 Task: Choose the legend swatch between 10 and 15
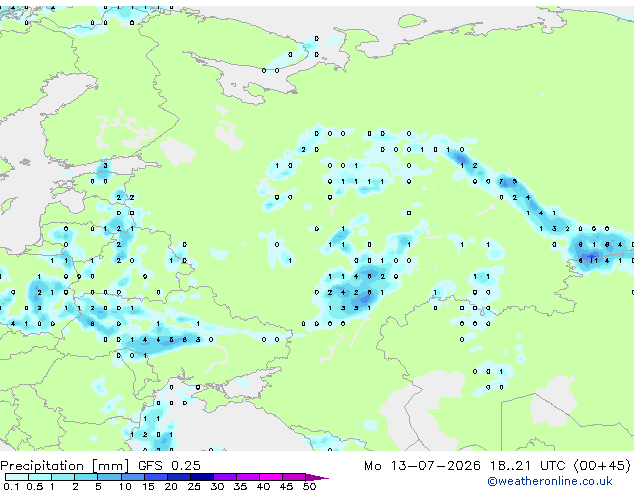(x=133, y=477)
